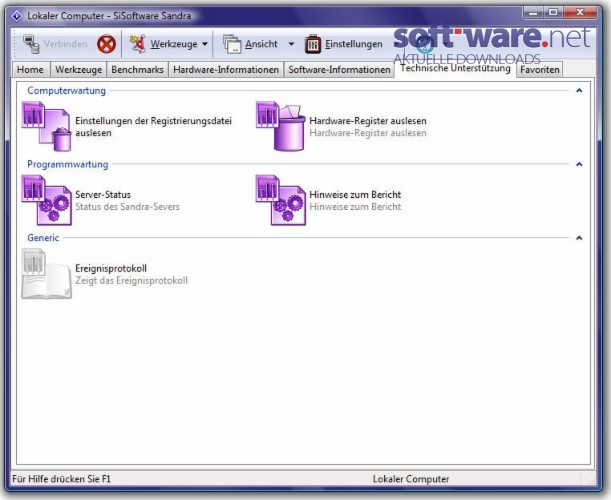611x500 pixels.
Task: Collapse the Generic section
Action: pos(579,238)
